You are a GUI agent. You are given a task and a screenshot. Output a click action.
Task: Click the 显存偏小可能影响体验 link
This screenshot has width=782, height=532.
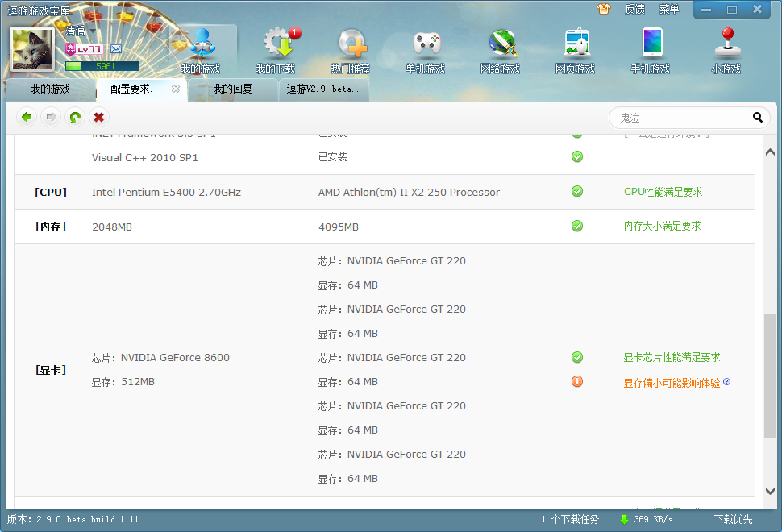click(672, 383)
